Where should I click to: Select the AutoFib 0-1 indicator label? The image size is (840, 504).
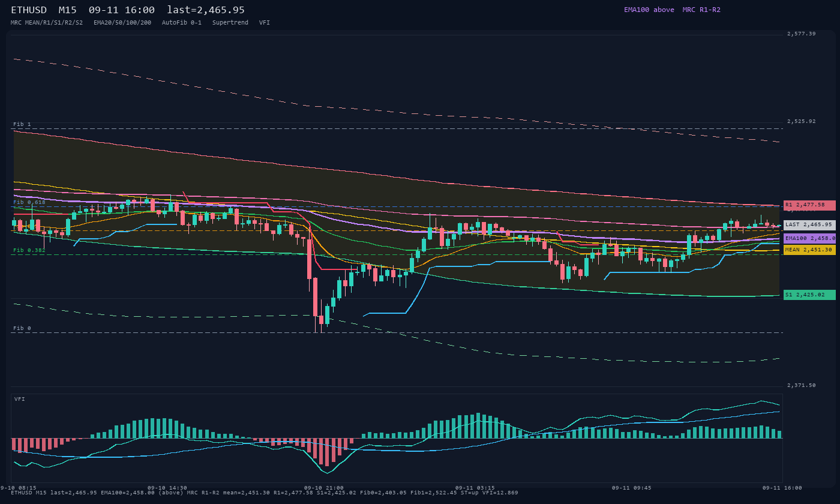tap(182, 22)
